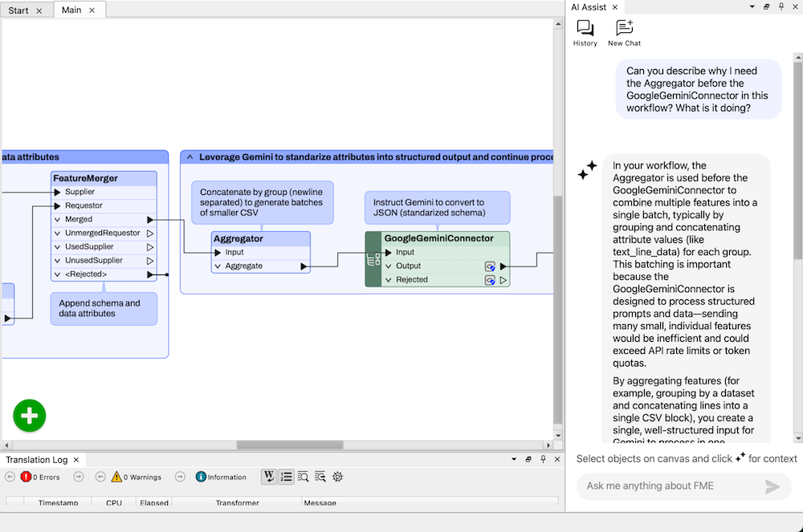Expand FeatureMerger UnusedSupplier port attributes
This screenshot has height=532, width=803.
coord(57,261)
